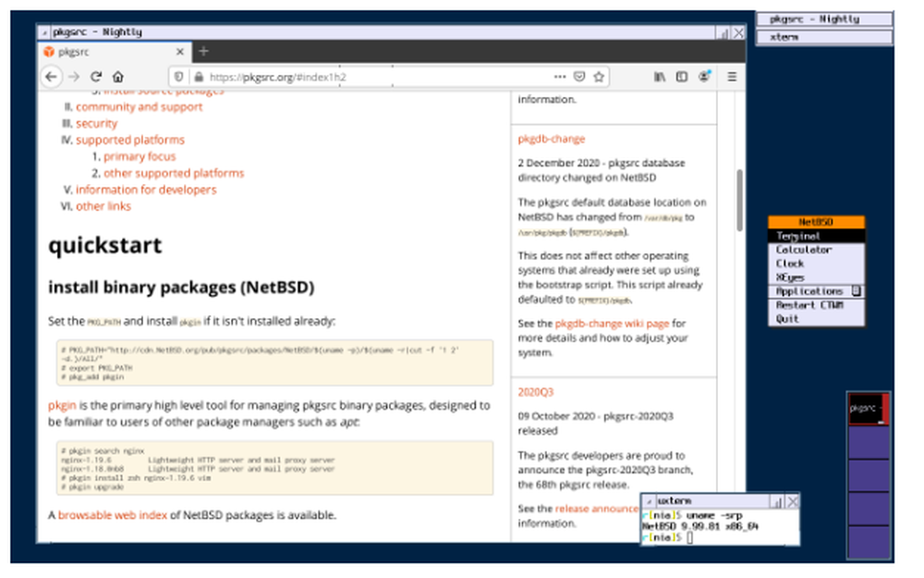Select Quit in the NetBSD menu

(816, 319)
